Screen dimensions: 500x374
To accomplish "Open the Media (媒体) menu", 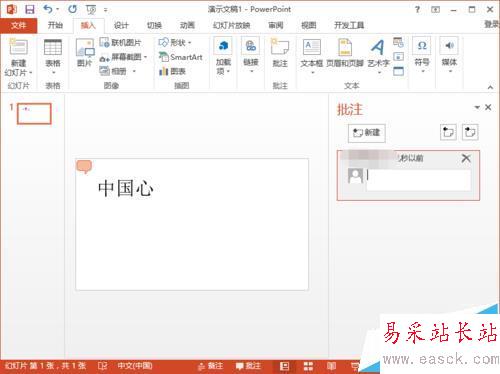I will tap(449, 55).
